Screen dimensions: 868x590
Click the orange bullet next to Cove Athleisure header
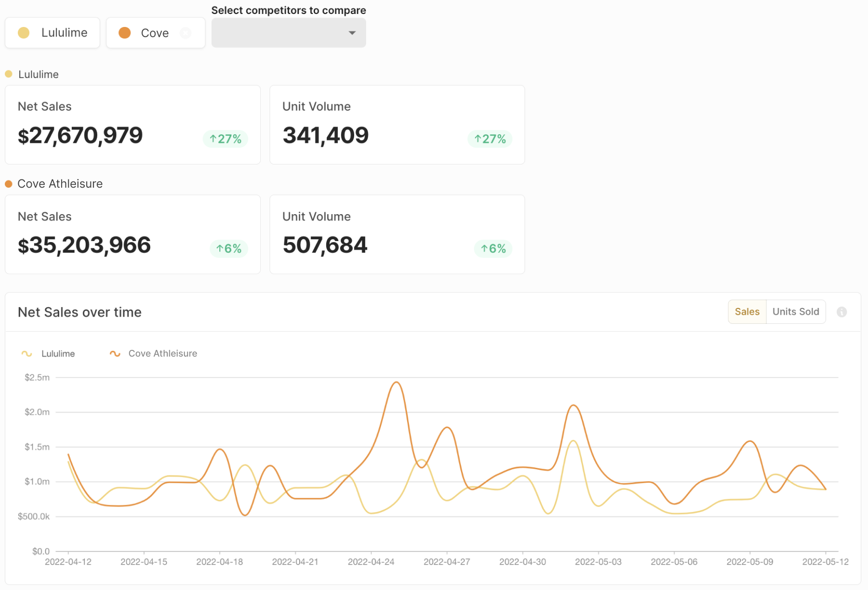[x=8, y=183]
